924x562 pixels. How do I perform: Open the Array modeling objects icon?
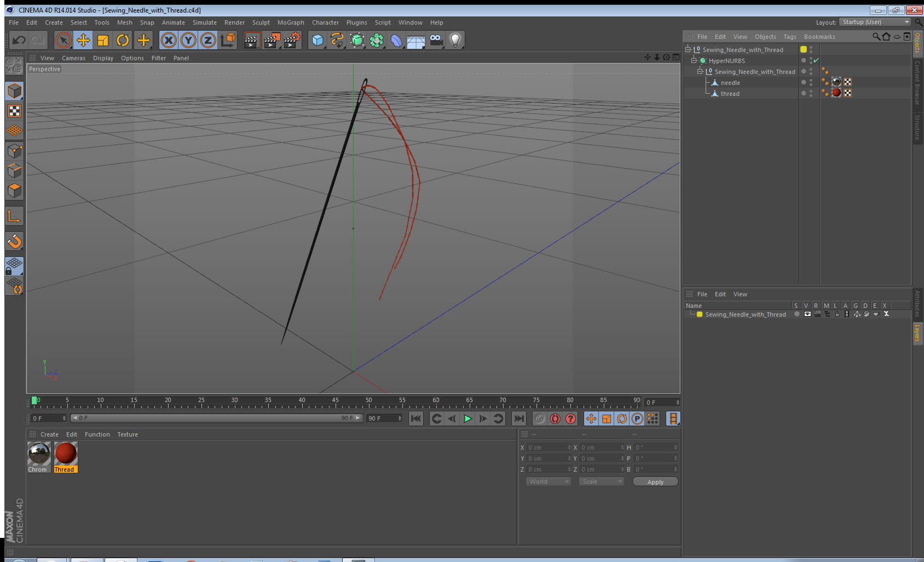coord(377,40)
